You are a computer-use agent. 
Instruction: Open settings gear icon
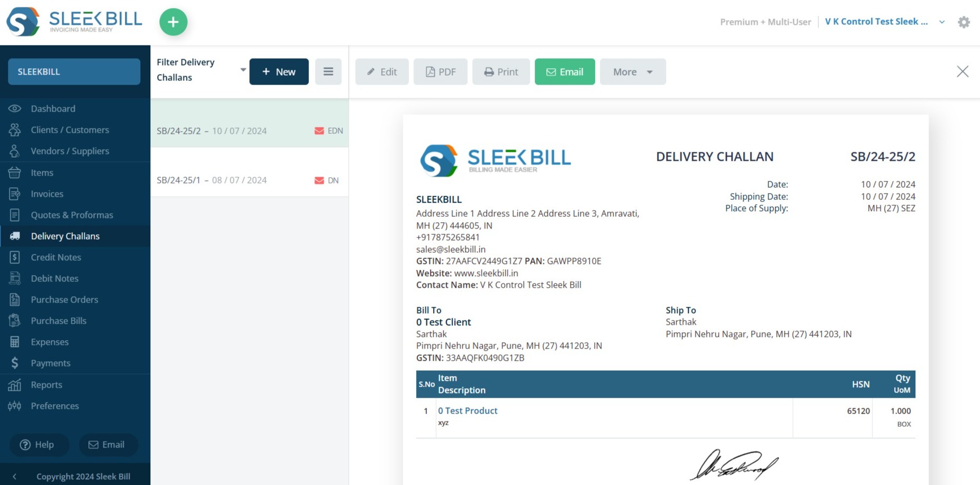[x=964, y=22]
